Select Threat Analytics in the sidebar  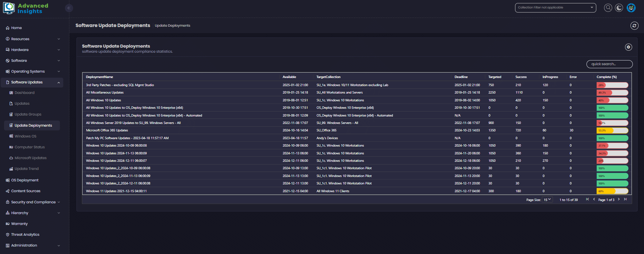(x=25, y=235)
